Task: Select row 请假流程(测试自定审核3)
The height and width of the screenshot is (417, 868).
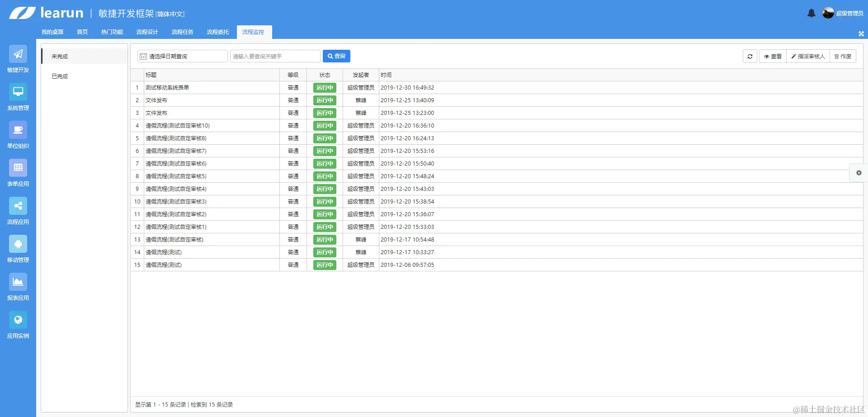Action: (497, 202)
